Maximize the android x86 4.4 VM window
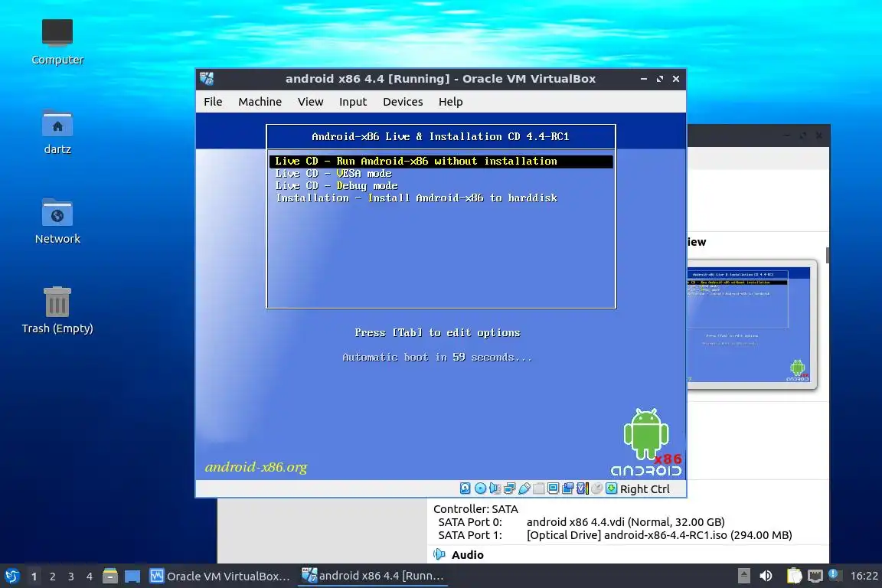Screen dimensions: 882x588 click(660, 79)
